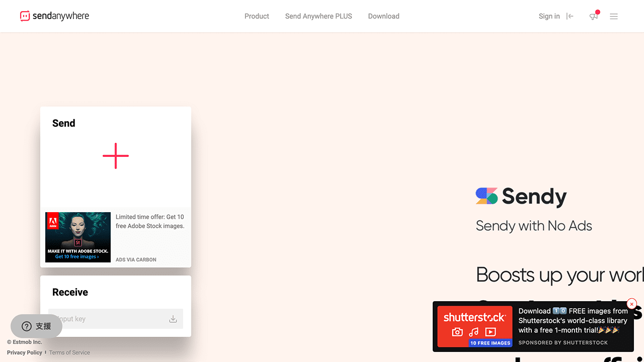Close the Shutterstock ad popup

pos(631,304)
